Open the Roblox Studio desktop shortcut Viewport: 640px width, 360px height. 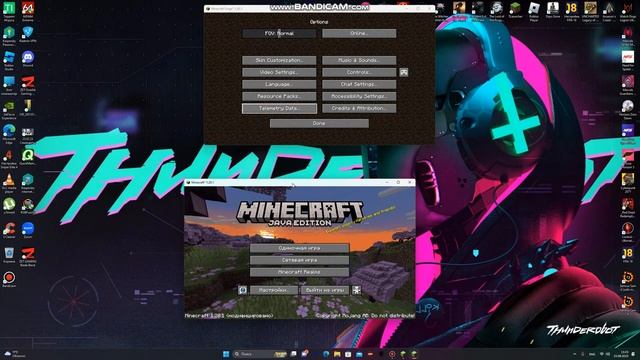(x=9, y=60)
